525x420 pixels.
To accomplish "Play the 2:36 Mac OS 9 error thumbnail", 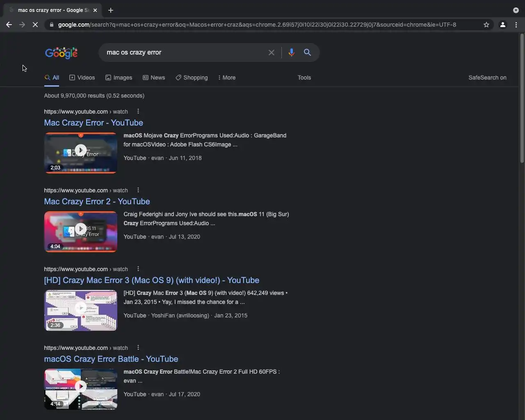I will (x=81, y=310).
